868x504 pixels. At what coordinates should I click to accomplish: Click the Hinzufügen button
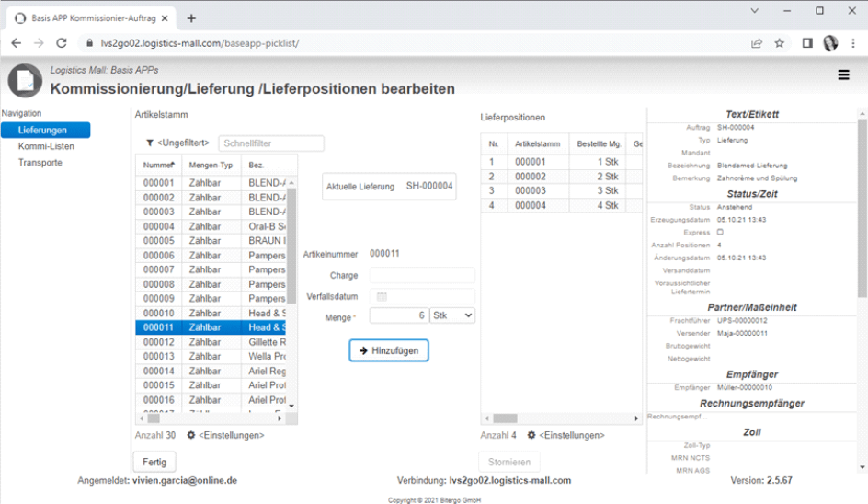(389, 350)
